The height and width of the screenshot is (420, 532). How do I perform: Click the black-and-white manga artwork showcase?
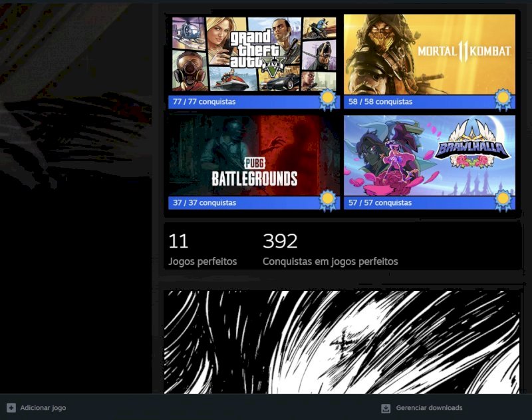point(341,341)
